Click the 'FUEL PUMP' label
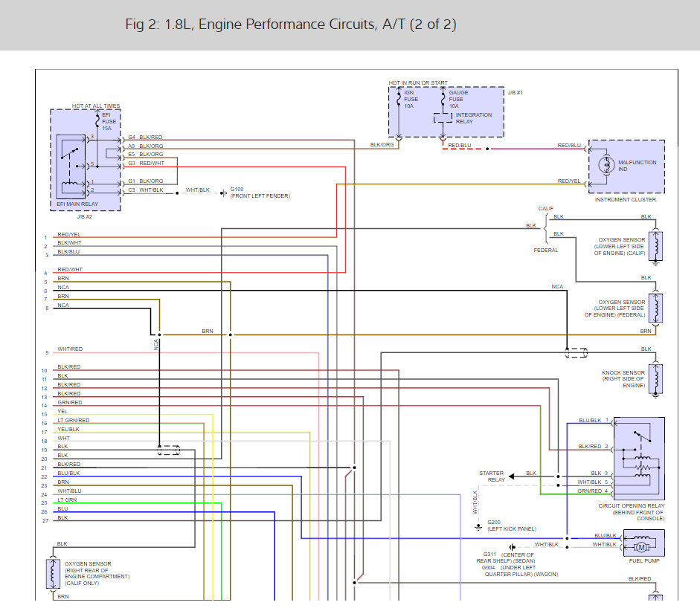700x611 pixels. [x=644, y=560]
